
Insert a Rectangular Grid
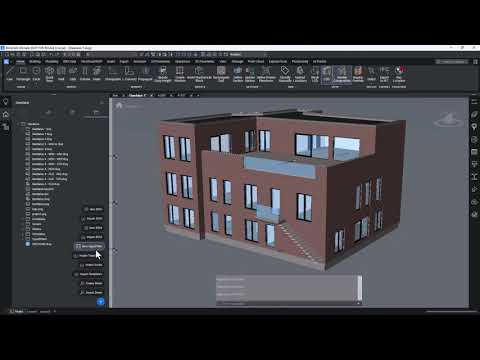pos(221,74)
